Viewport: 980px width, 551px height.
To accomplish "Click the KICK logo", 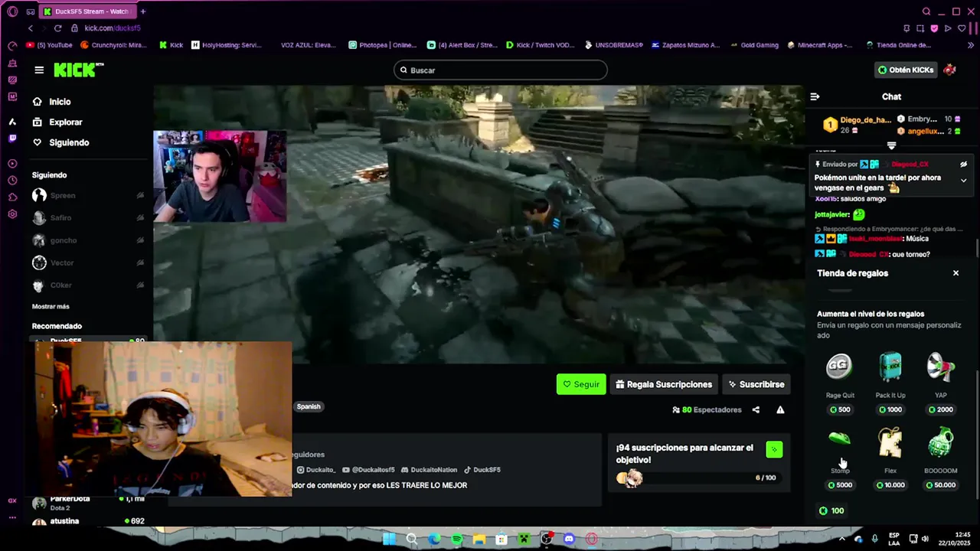I will click(x=78, y=70).
